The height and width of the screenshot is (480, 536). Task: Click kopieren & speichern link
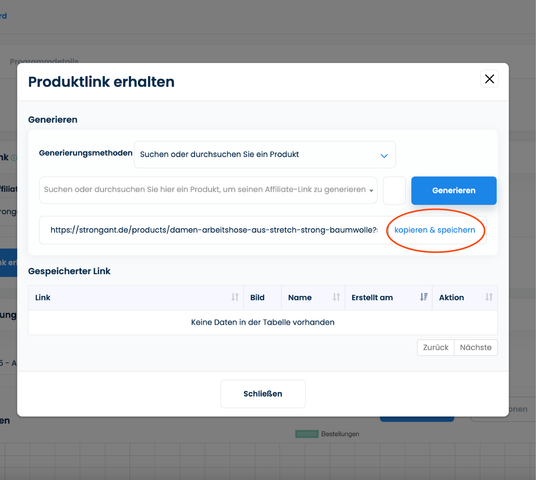tap(434, 230)
